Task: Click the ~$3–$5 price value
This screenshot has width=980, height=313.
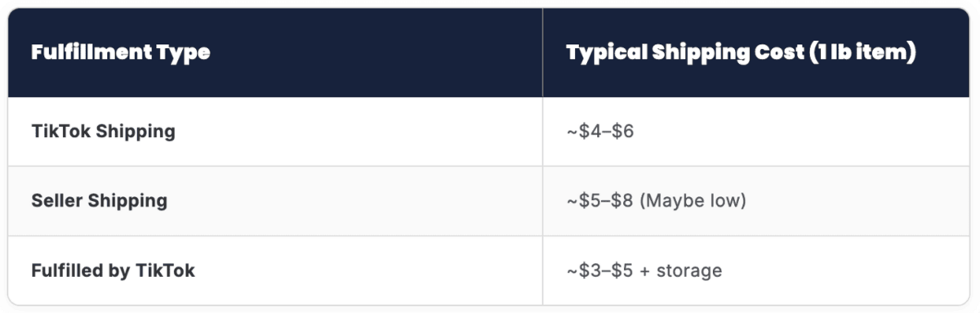Action: 600,271
